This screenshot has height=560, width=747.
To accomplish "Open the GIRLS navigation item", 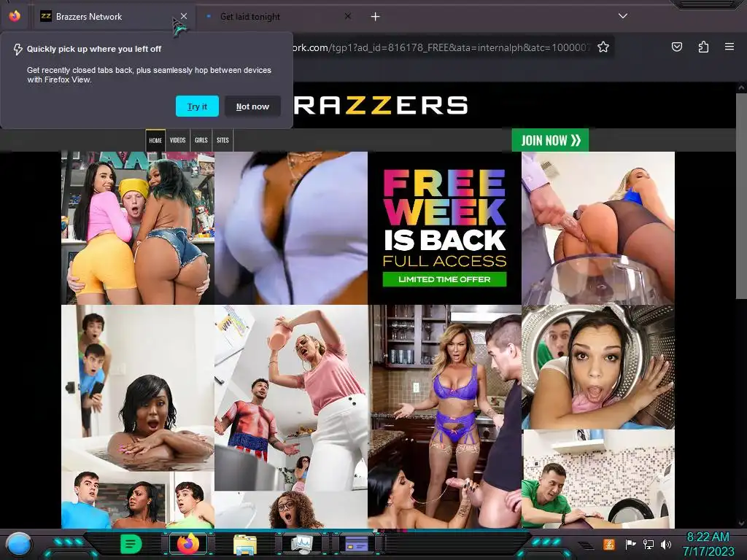I will 201,141.
